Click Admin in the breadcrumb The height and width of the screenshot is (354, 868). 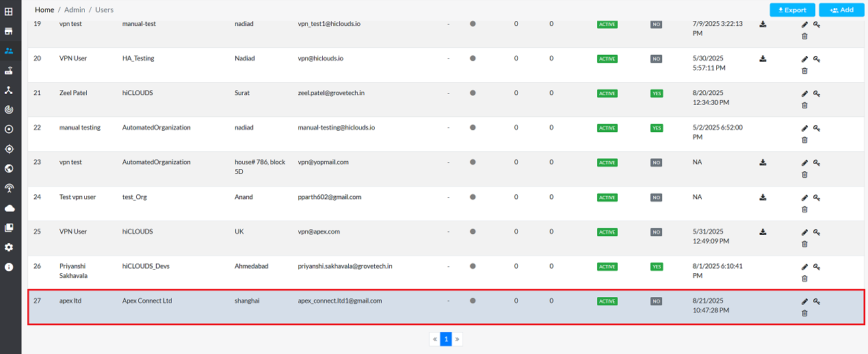74,10
